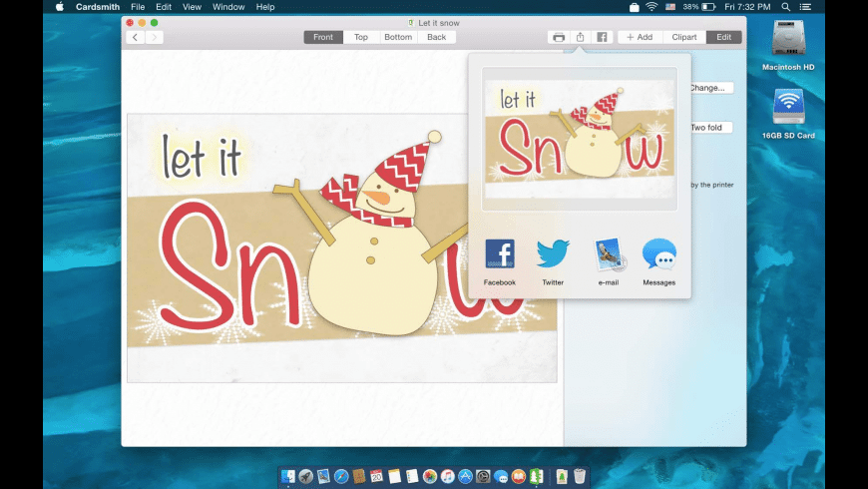Viewport: 868px width, 489px height.
Task: Toggle the Edit button in toolbar
Action: coord(724,37)
